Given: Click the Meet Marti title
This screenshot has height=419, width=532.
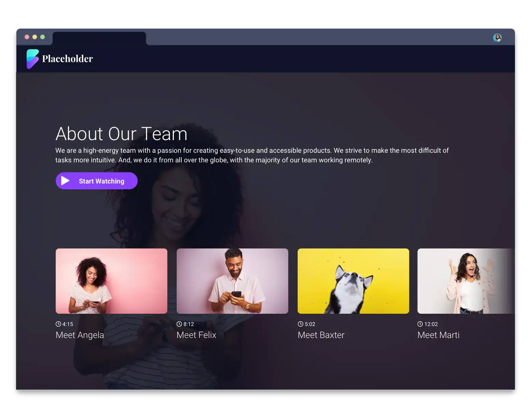Looking at the screenshot, I should 438,335.
